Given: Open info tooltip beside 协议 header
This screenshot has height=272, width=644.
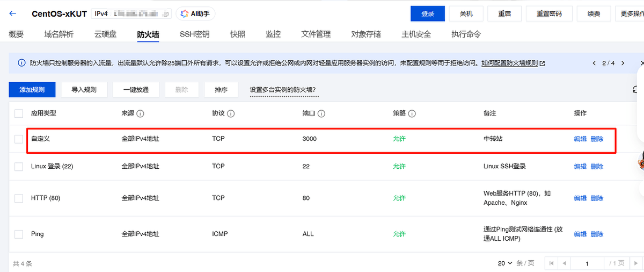Looking at the screenshot, I should (x=231, y=114).
